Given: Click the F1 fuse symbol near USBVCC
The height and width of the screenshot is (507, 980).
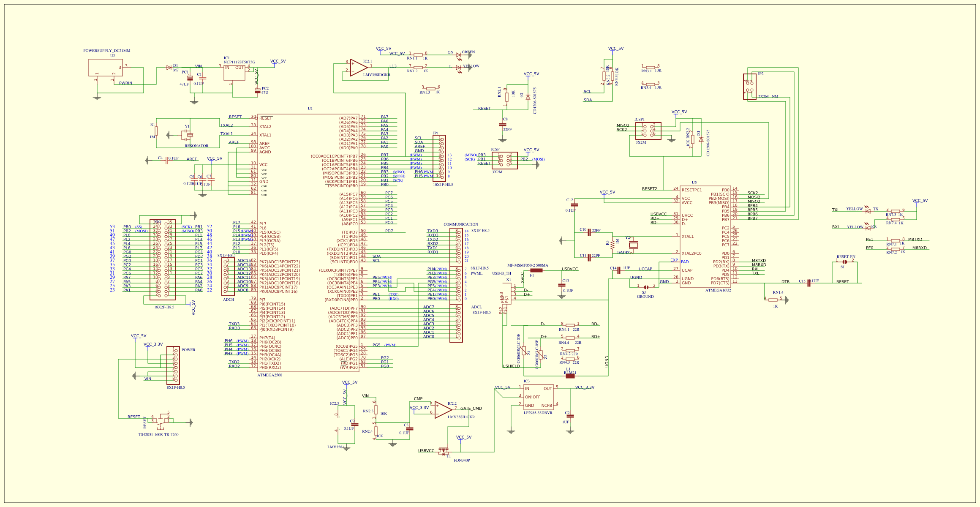Looking at the screenshot, I should tap(536, 270).
